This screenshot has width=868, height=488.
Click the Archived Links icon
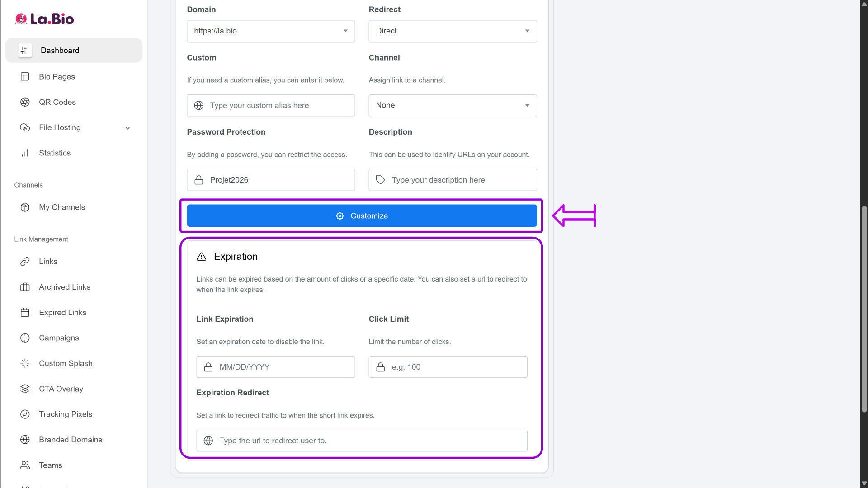click(x=25, y=287)
